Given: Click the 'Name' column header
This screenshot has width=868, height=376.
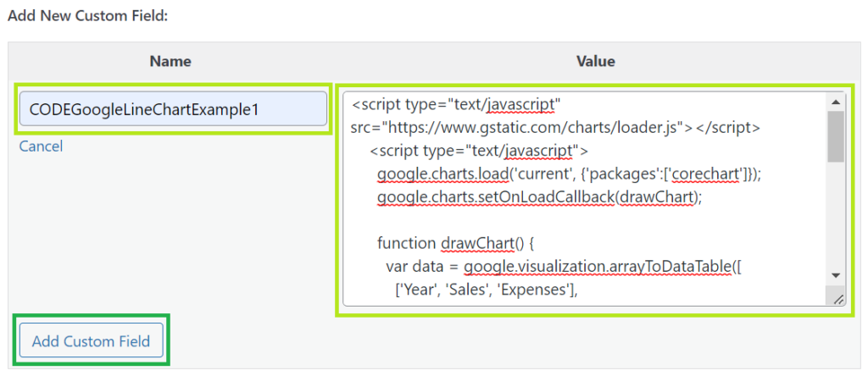Looking at the screenshot, I should click(170, 61).
